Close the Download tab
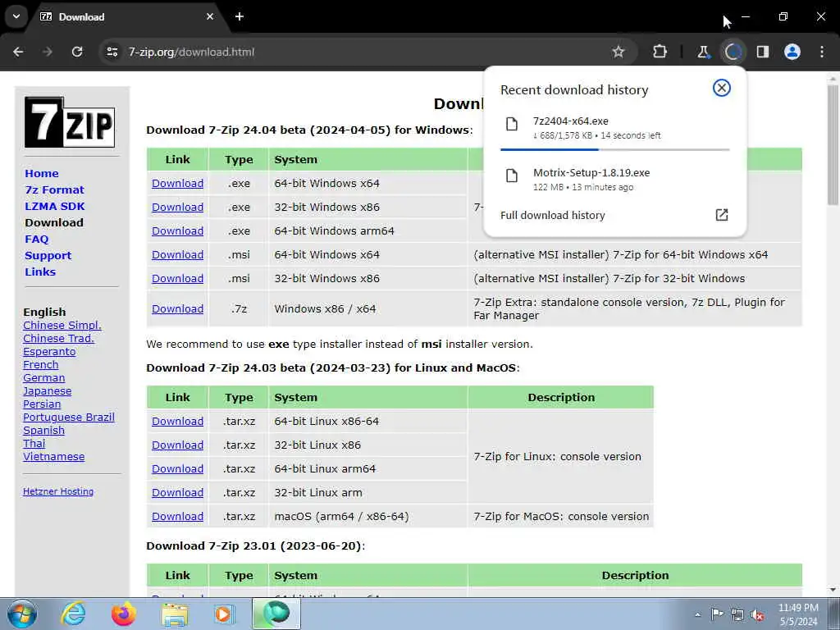 [210, 16]
